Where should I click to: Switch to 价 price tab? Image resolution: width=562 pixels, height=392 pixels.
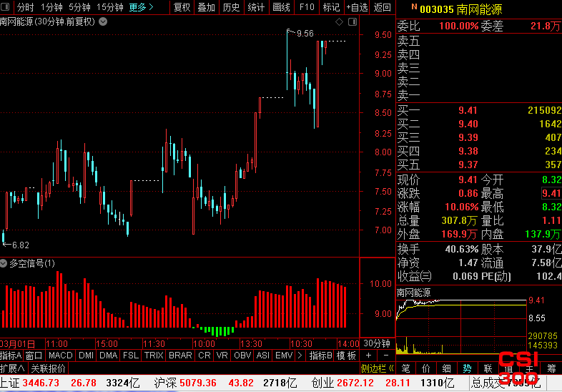tap(426, 368)
